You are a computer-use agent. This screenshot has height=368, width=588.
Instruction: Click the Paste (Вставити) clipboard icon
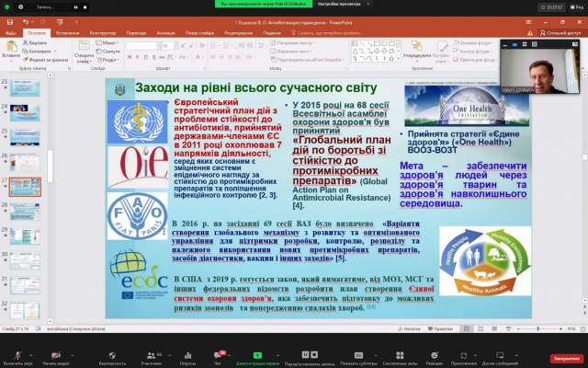(x=11, y=47)
